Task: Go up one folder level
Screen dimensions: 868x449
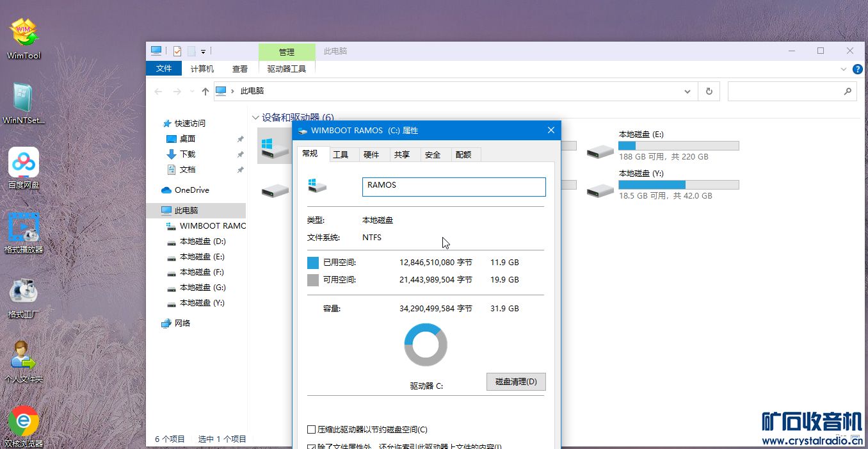Action: point(205,92)
